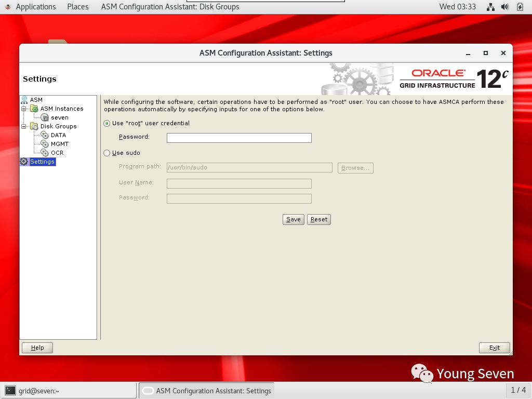532x399 pixels.
Task: Click the root password input field
Action: click(238, 138)
